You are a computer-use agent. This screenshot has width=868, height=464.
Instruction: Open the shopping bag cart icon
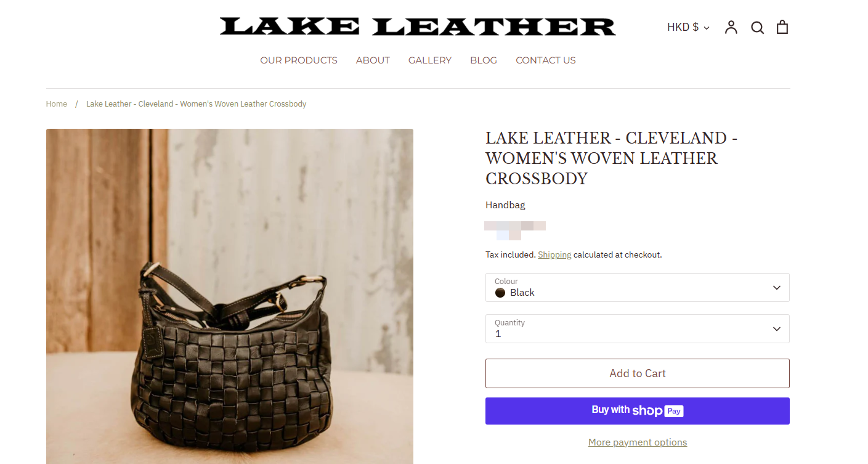click(782, 27)
